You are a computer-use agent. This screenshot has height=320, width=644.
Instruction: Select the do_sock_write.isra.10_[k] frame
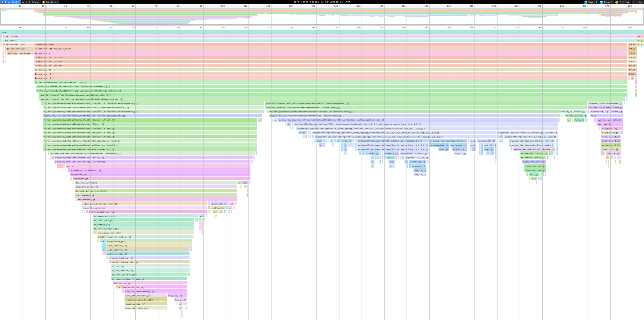click(x=156, y=191)
